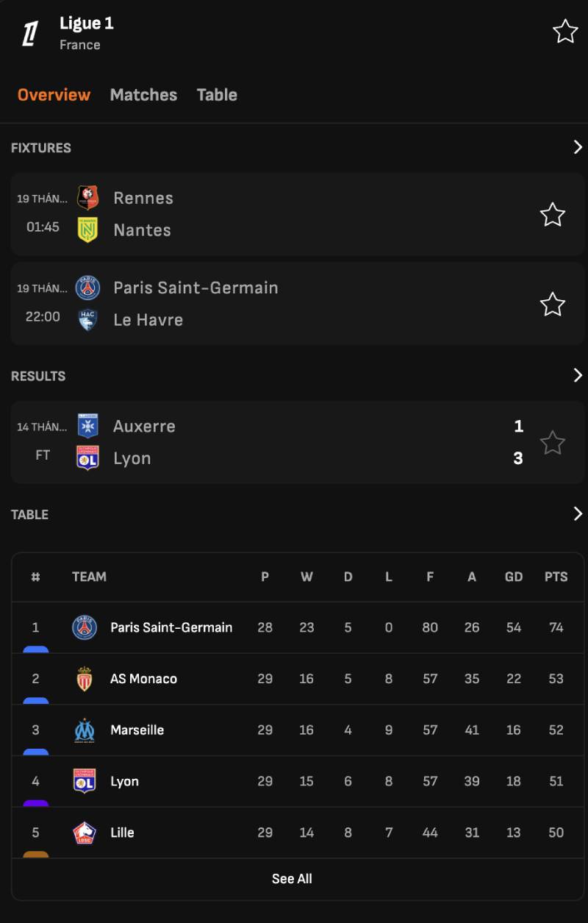Click the Marseille crest in table

(85, 730)
